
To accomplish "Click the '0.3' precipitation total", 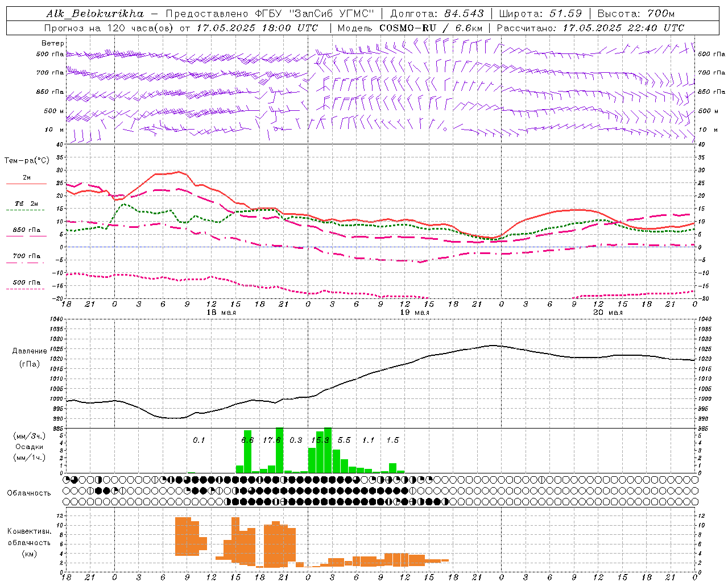I will [x=296, y=440].
